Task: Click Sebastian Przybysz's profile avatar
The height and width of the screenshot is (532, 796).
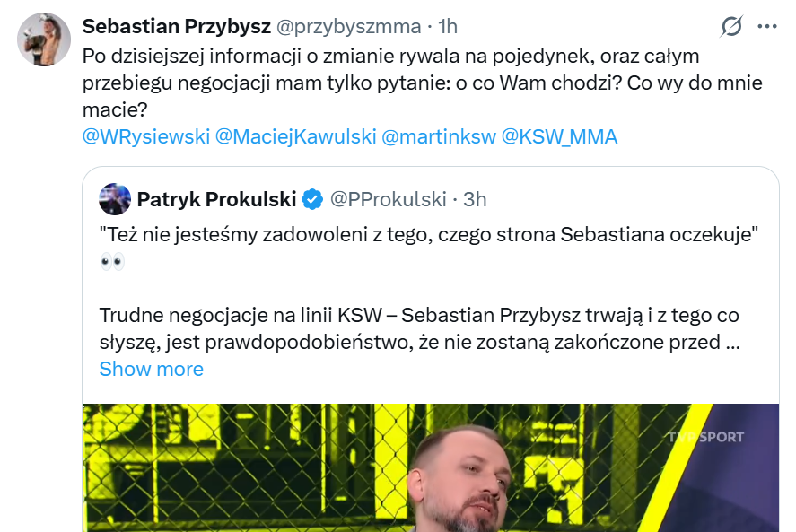Action: pyautogui.click(x=44, y=39)
